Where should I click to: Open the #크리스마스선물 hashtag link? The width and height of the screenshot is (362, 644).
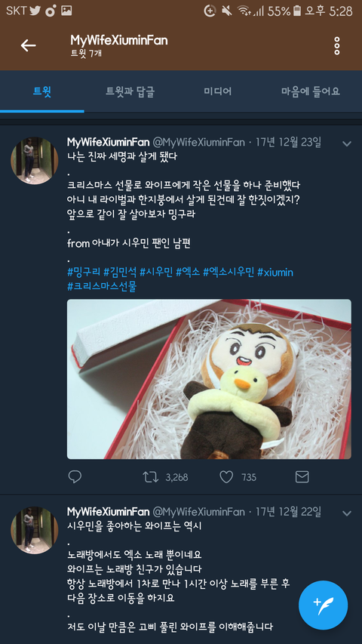(102, 286)
